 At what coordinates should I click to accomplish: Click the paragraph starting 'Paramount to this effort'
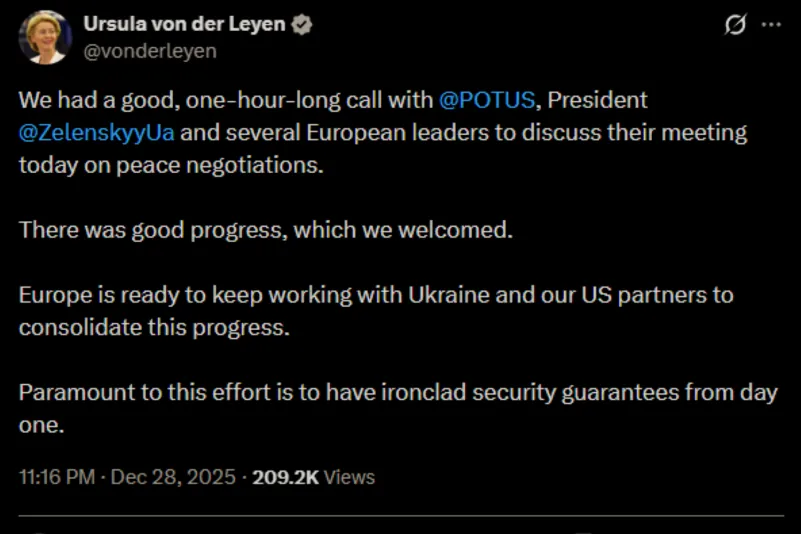click(398, 392)
